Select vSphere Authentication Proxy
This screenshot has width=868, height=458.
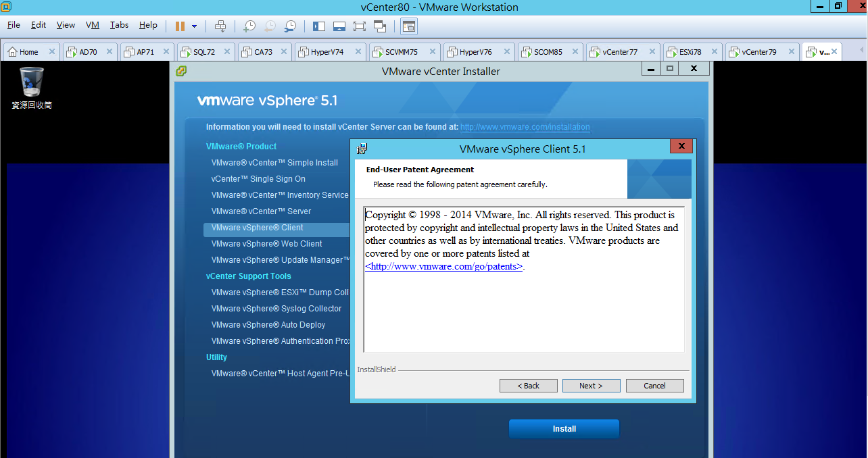coord(281,341)
